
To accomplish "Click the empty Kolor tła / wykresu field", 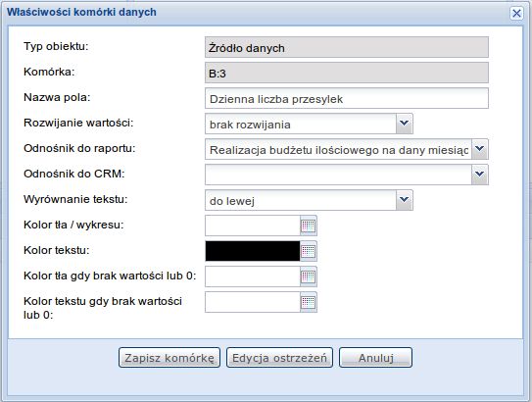I will tap(253, 226).
